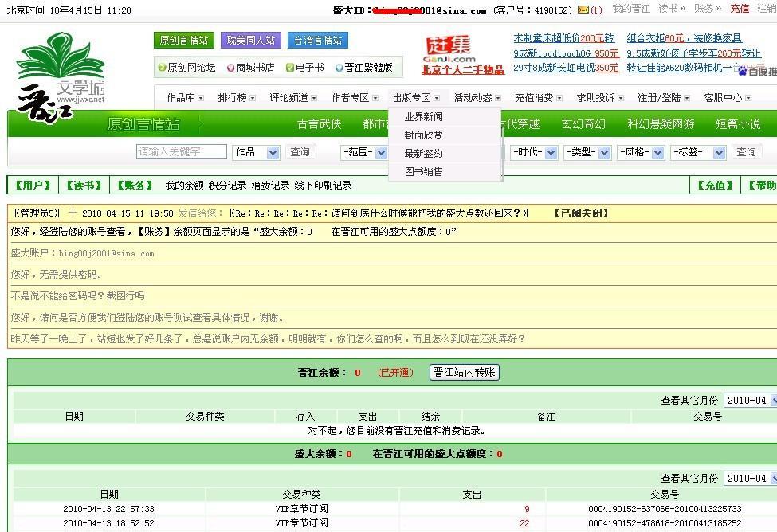Select 最新签约 from the dropdown menu

(423, 153)
